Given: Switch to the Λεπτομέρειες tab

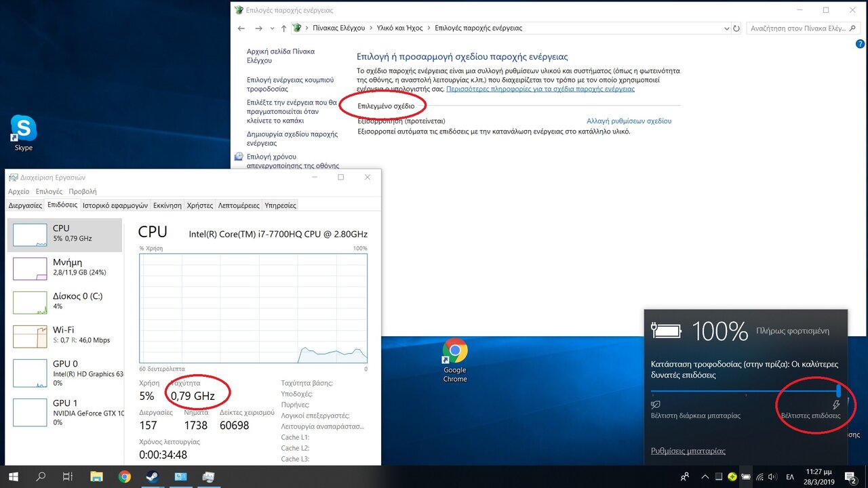Looking at the screenshot, I should 239,205.
